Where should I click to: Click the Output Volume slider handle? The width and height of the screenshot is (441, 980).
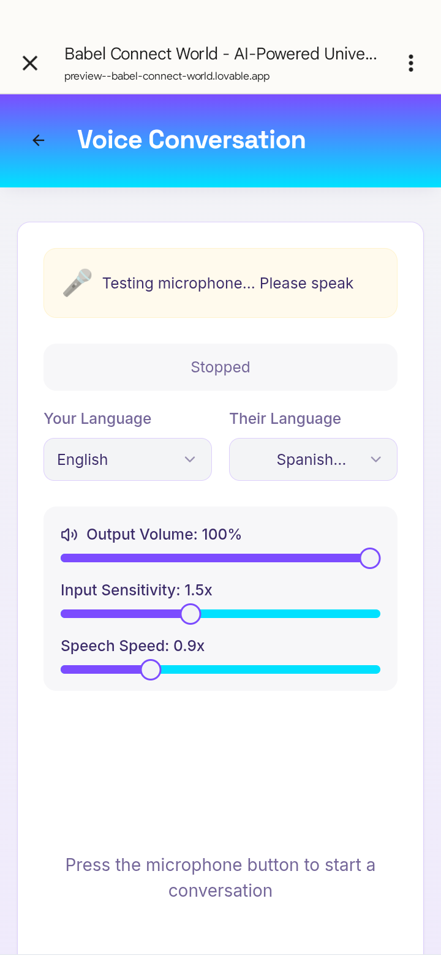pos(369,558)
